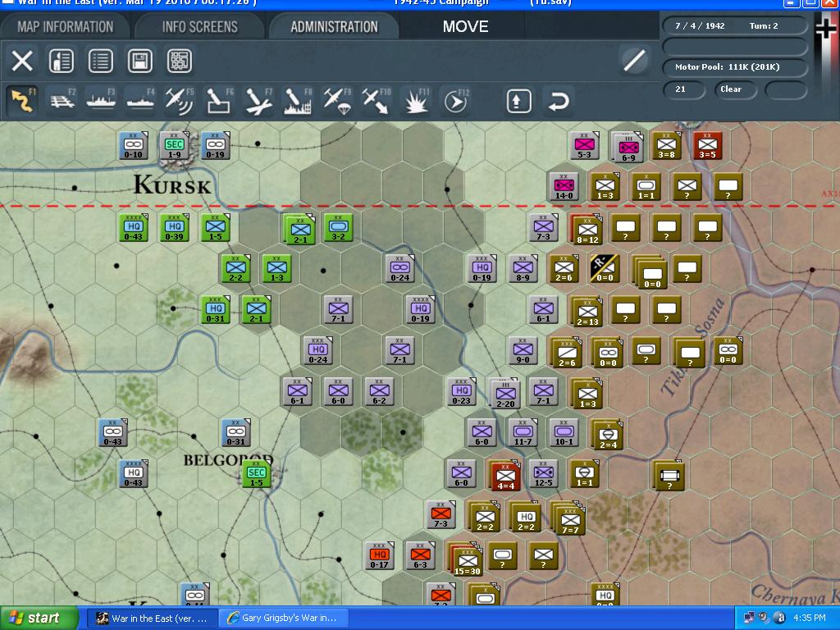Image resolution: width=840 pixels, height=630 pixels.
Task: Click the date and Turn 2 box
Action: [734, 25]
